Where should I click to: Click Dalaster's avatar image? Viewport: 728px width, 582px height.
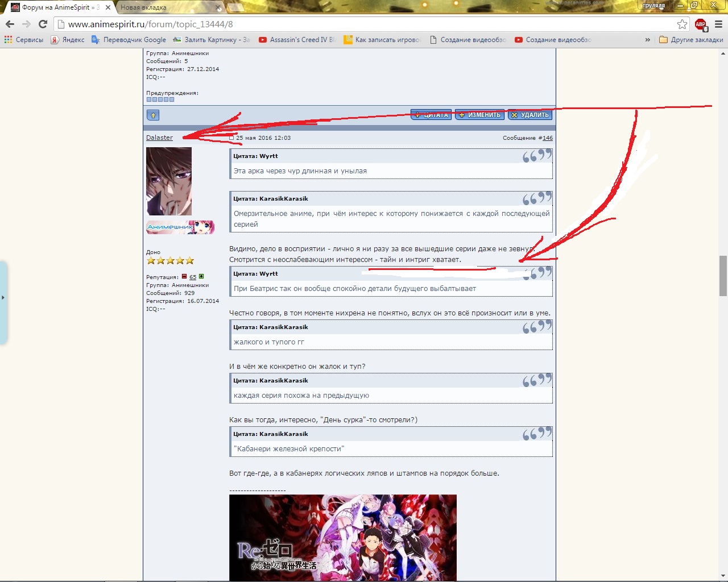(x=169, y=181)
